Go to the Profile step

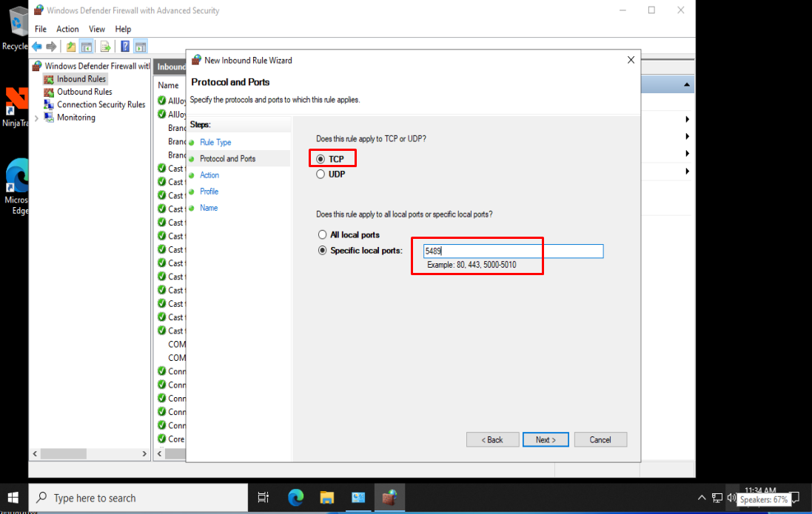click(209, 192)
